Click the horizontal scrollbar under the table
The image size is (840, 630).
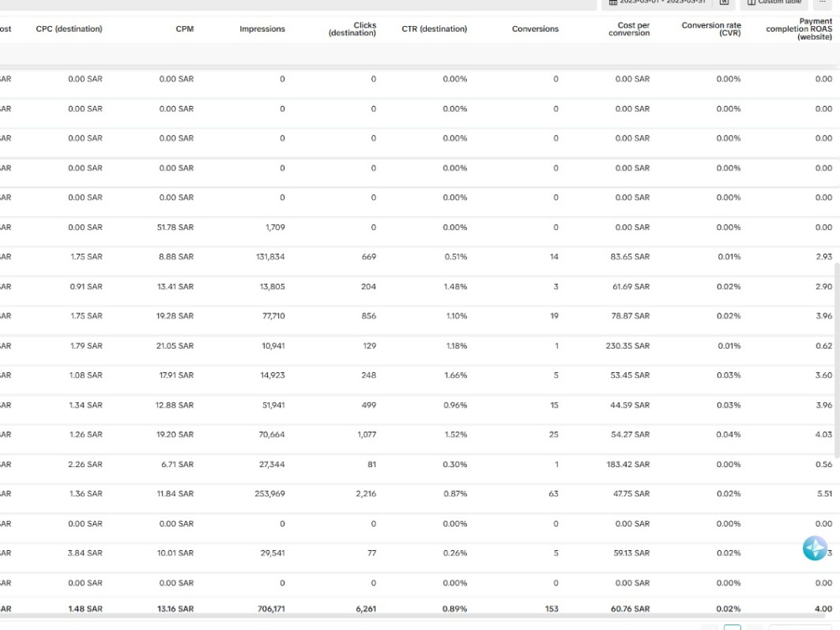pyautogui.click(x=412, y=616)
